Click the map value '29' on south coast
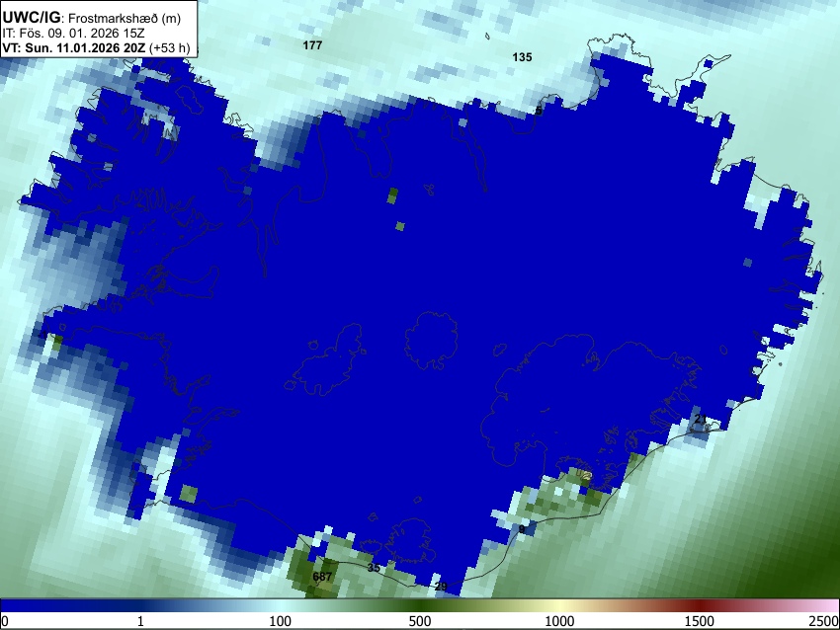This screenshot has height=630, width=840. 441,587
